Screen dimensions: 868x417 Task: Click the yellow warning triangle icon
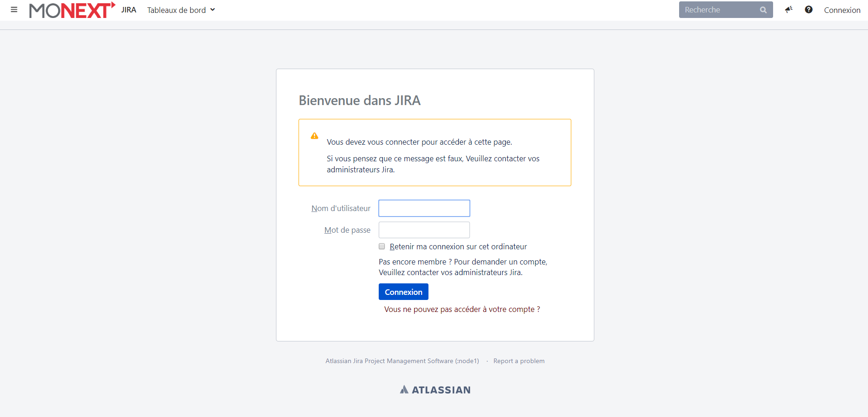click(315, 136)
